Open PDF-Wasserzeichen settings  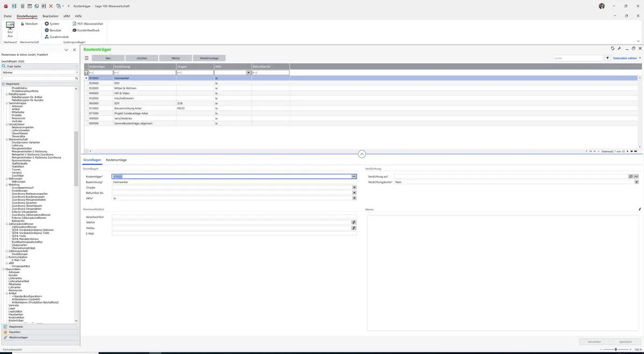(x=88, y=24)
